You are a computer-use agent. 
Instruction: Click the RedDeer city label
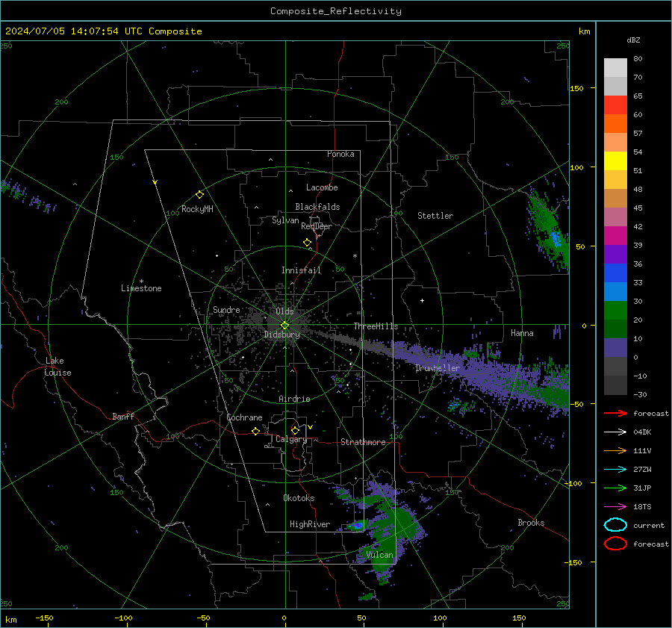click(x=317, y=226)
